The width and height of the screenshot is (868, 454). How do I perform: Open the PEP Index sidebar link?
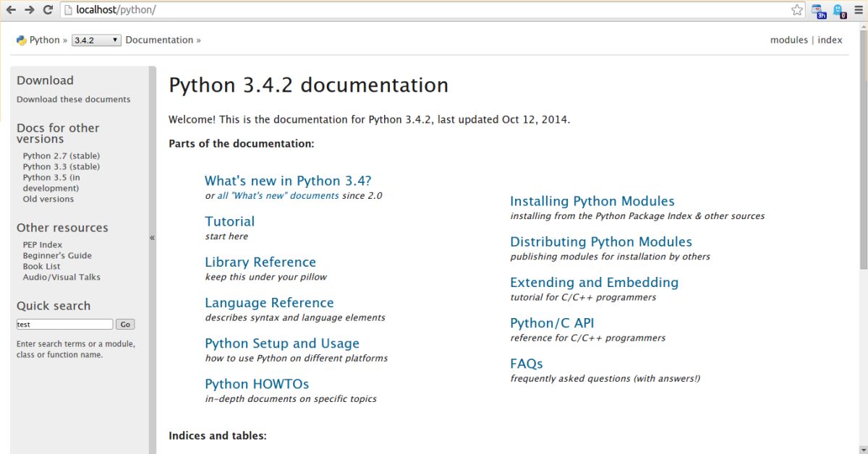[x=43, y=245]
